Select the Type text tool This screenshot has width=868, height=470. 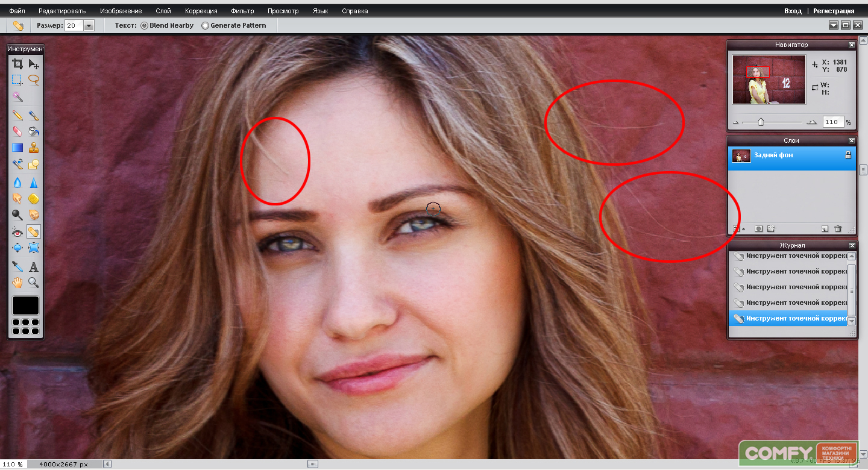click(x=34, y=266)
